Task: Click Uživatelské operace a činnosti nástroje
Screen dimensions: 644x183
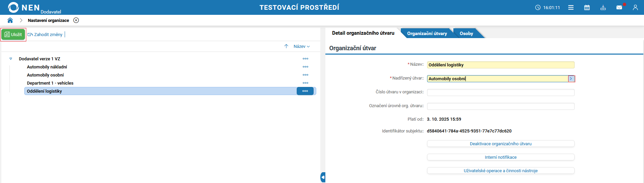Action: click(x=501, y=171)
